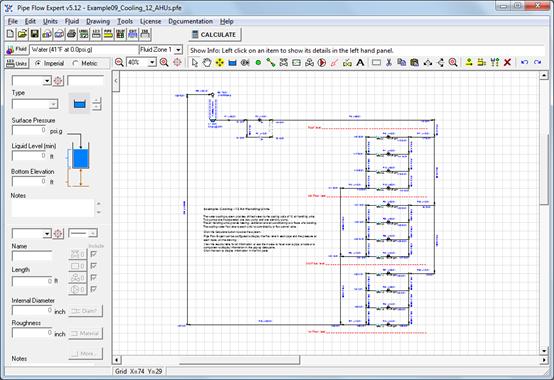Click the Units button in left toolbar
The image size is (554, 380).
coord(17,64)
